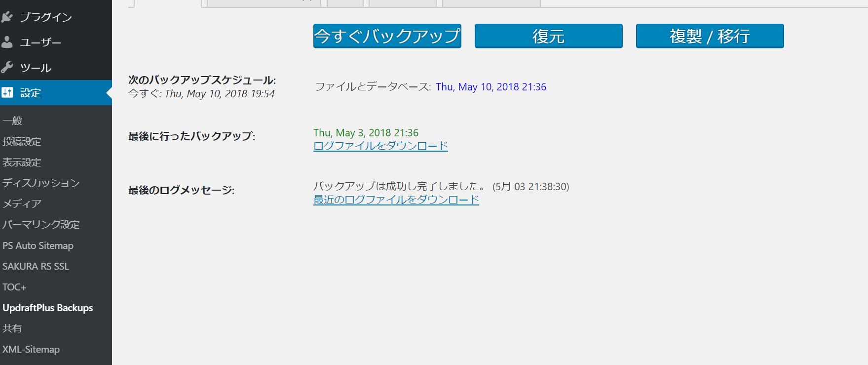Click the settings sliders icon
Image resolution: width=868 pixels, height=365 pixels.
click(x=7, y=92)
